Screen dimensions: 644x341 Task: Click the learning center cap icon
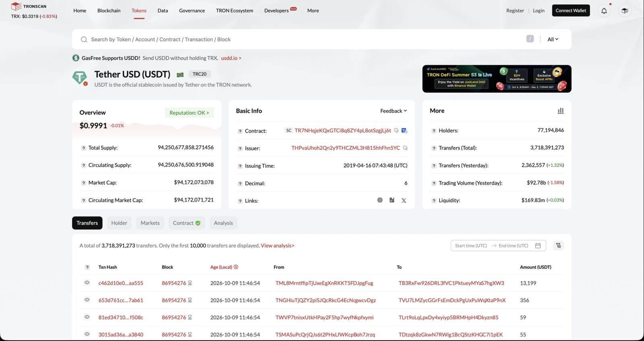coord(625,11)
